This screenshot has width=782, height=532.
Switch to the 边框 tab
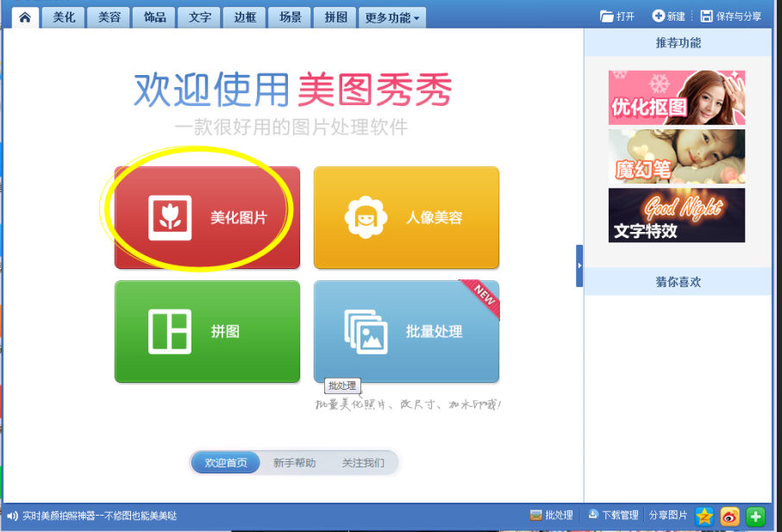[245, 17]
